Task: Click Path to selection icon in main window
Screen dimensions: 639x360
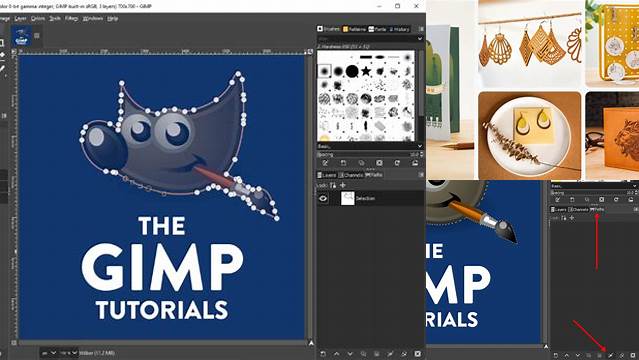Action: coord(377,354)
